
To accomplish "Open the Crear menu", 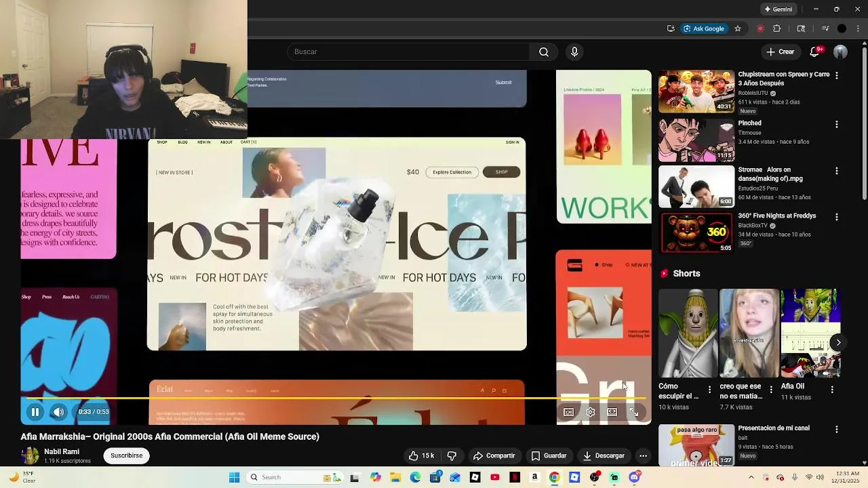I will coord(780,52).
